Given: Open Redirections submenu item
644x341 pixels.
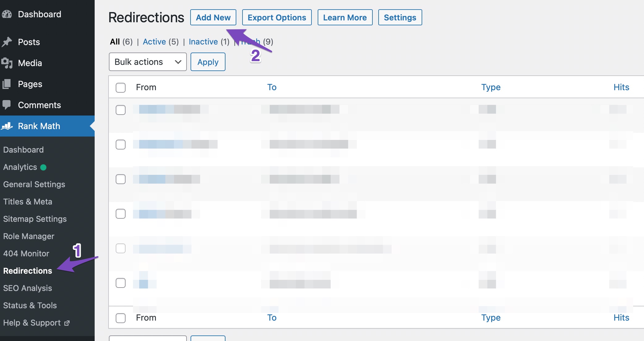Looking at the screenshot, I should pyautogui.click(x=28, y=271).
